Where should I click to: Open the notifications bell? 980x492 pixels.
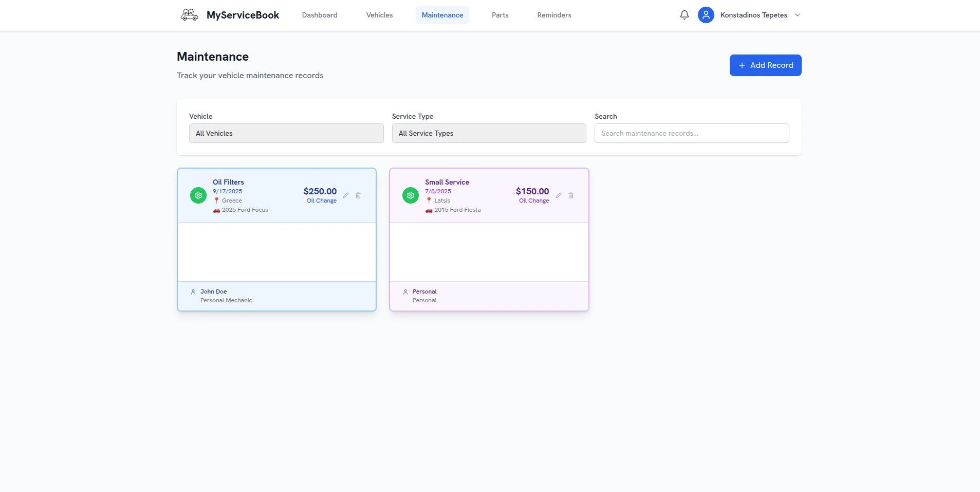coord(684,15)
